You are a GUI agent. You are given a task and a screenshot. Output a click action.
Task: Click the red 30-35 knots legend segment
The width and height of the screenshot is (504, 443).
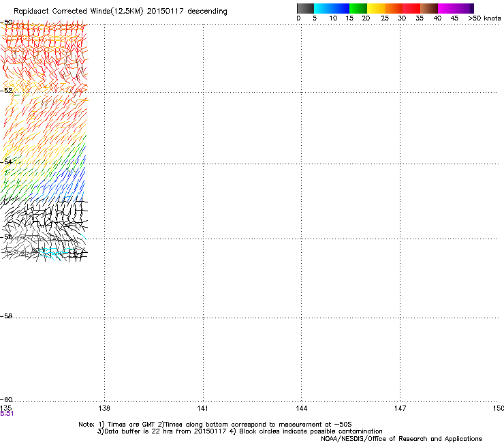[411, 8]
